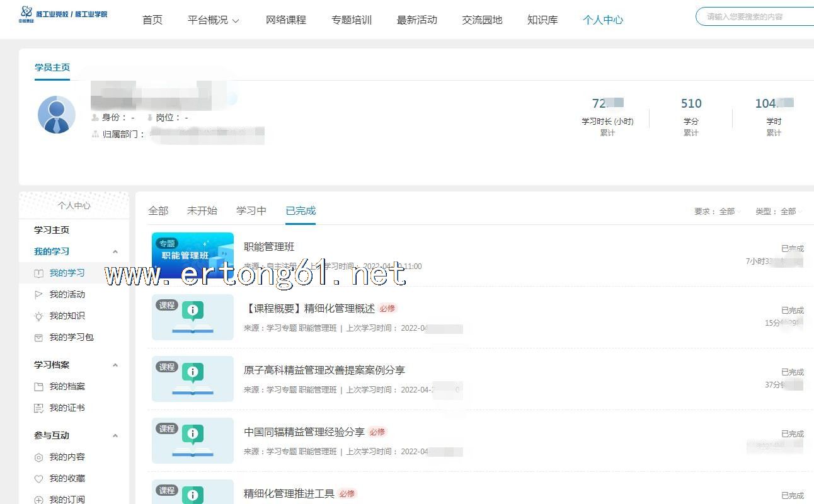
Task: Click the user profile avatar
Action: 57,115
